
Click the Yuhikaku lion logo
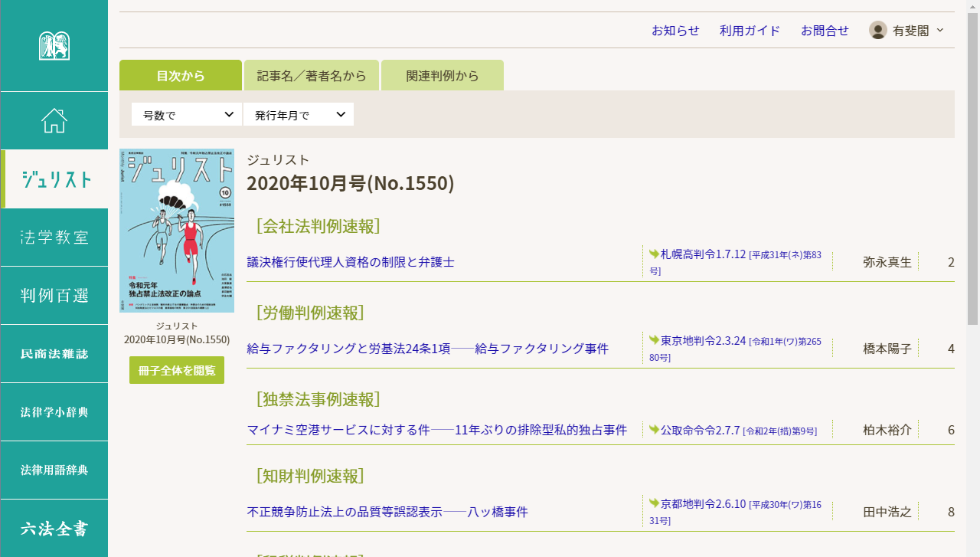point(54,45)
